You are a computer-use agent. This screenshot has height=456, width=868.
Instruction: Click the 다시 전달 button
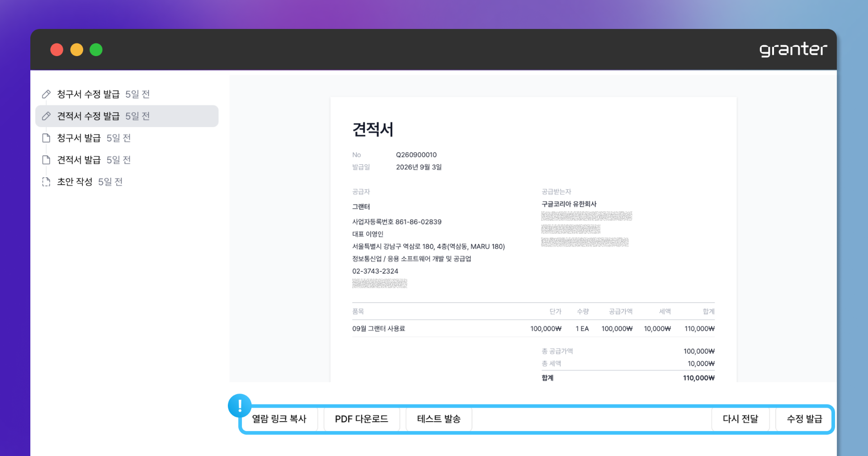click(x=741, y=419)
